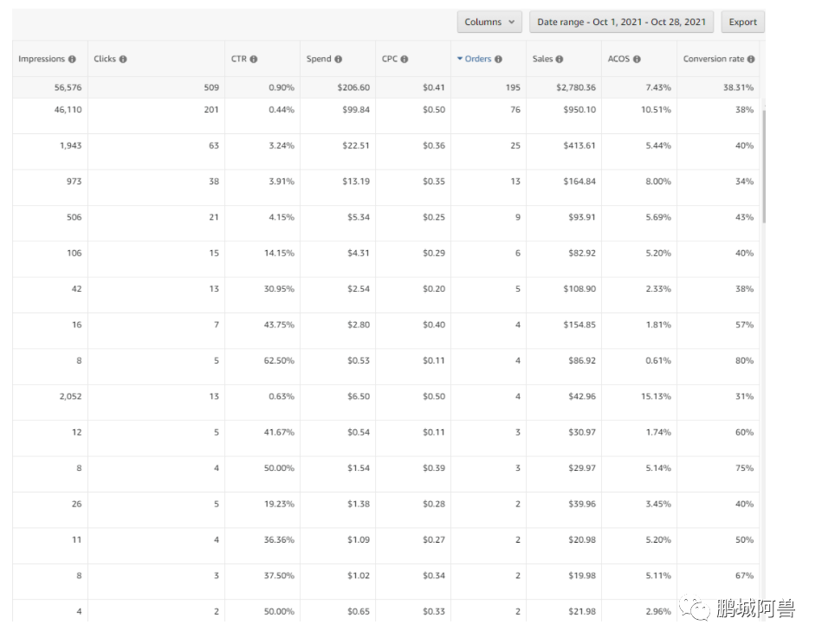Sort by the Orders column header

[478, 60]
